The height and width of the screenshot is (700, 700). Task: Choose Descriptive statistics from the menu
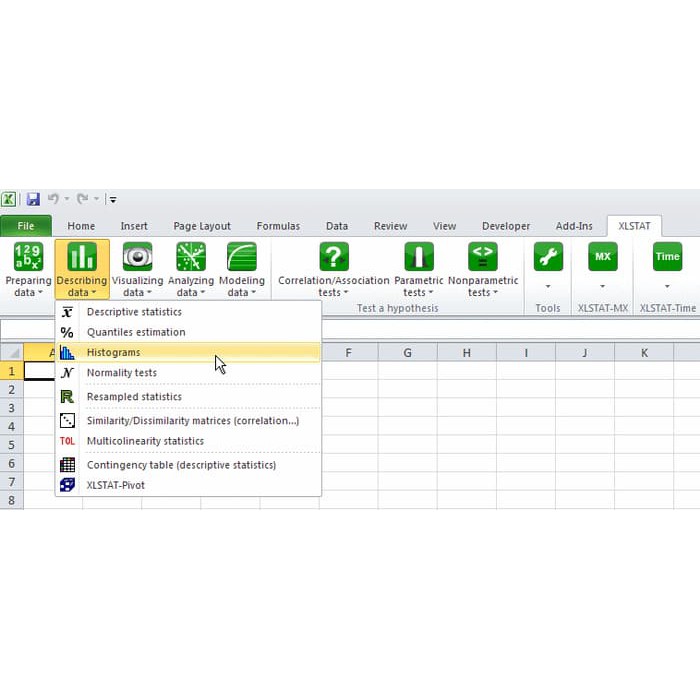pos(188,312)
